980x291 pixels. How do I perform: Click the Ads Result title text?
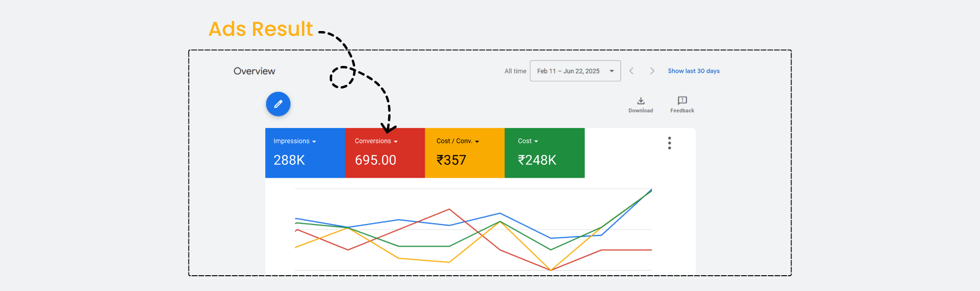tap(261, 29)
